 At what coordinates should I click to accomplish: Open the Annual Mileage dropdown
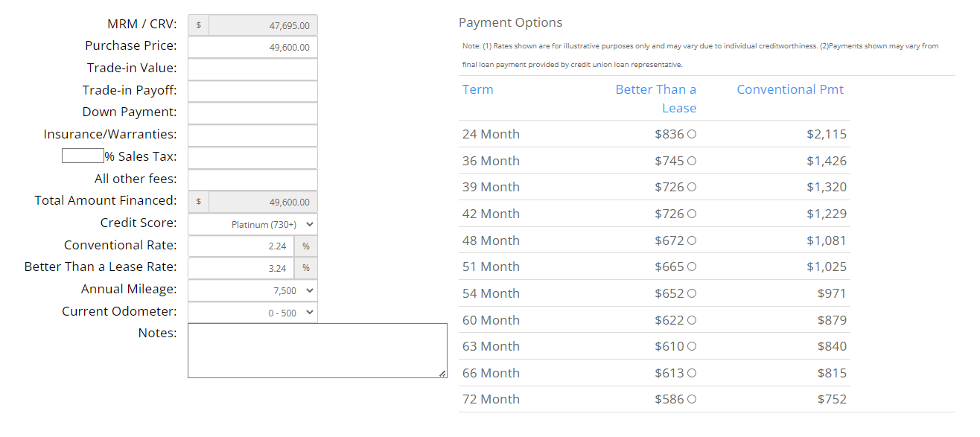(x=252, y=290)
